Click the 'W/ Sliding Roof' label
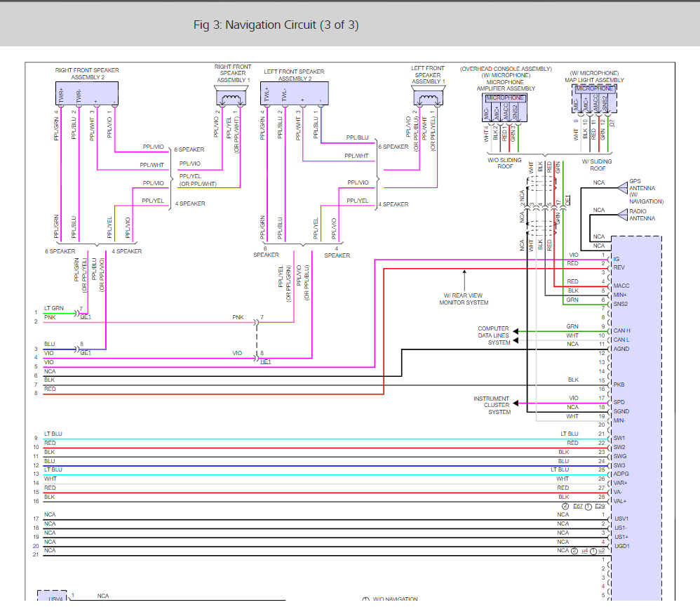Screen dimensions: 700x607 click(x=598, y=165)
